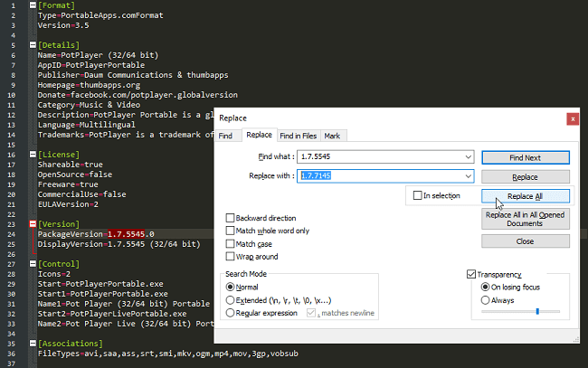Click line number 24 in the margin

point(11,234)
